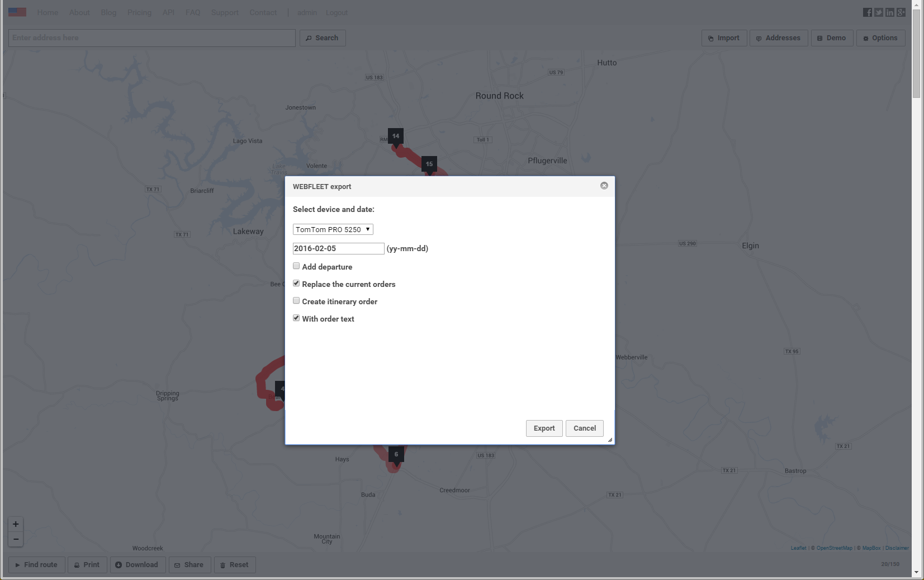924x580 pixels.
Task: Open the Support page
Action: point(225,12)
